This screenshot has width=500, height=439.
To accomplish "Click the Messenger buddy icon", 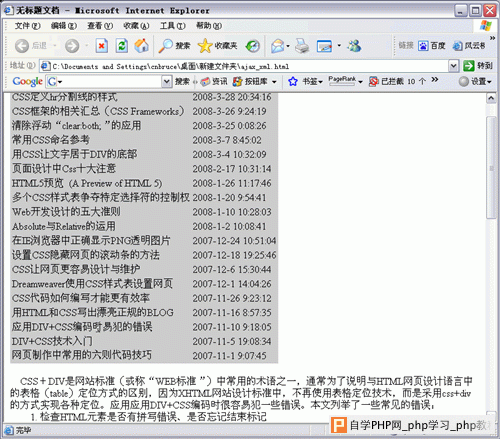I will pyautogui.click(x=354, y=46).
